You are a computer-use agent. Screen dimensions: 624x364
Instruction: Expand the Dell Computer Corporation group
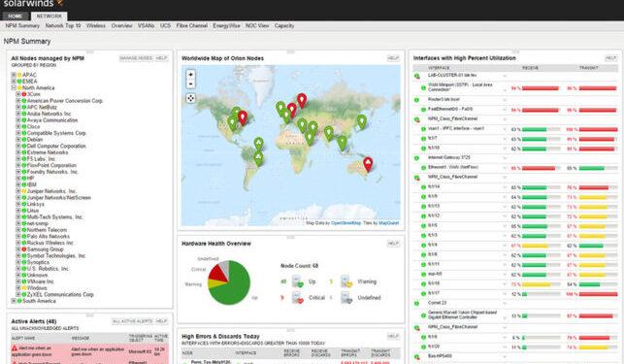click(x=18, y=147)
